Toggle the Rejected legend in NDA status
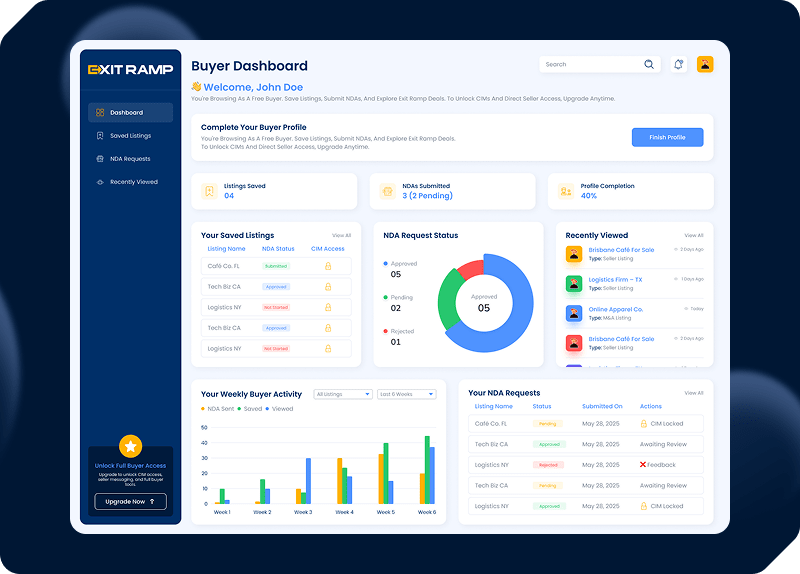800x574 pixels. [386, 331]
